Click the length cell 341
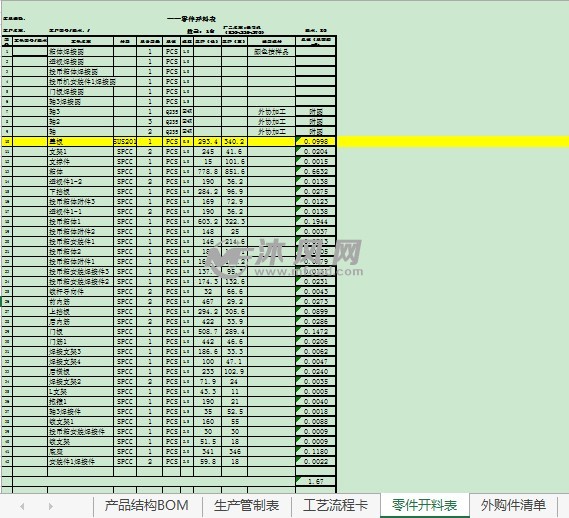 pos(208,452)
